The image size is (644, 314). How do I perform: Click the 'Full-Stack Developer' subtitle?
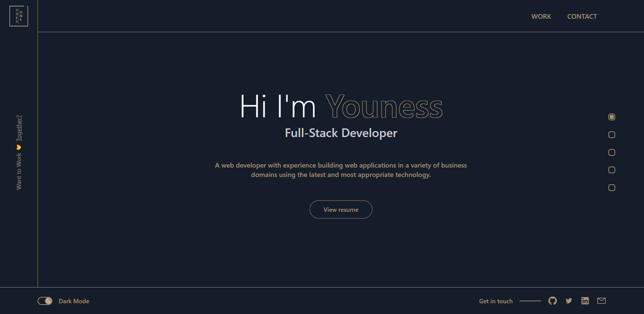341,133
